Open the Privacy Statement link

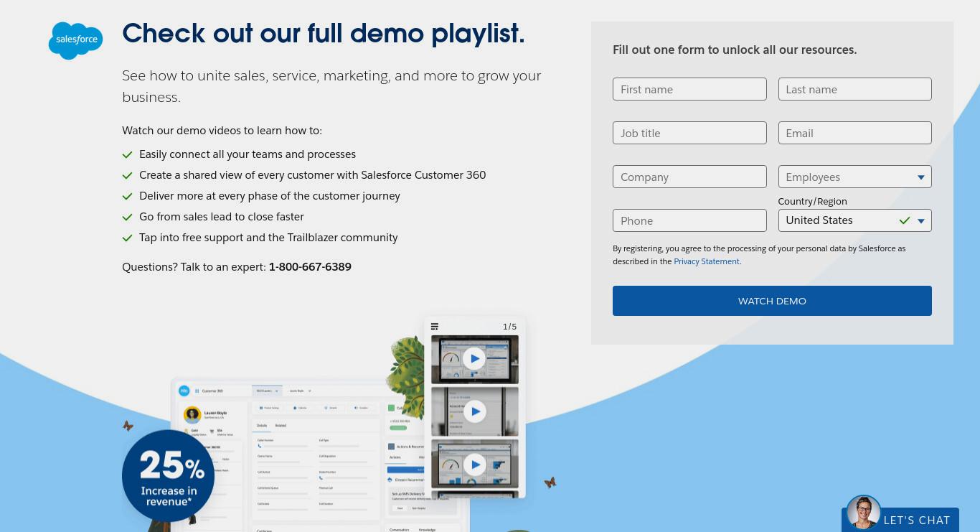(706, 261)
